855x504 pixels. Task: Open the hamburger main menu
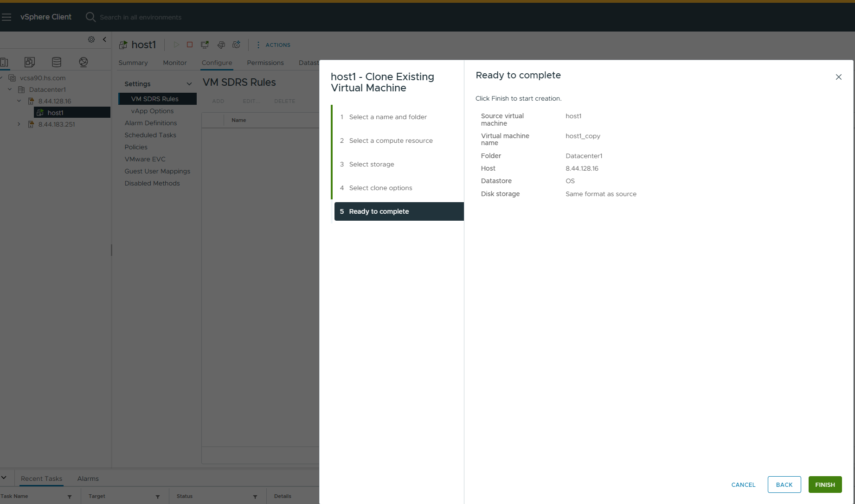point(6,17)
